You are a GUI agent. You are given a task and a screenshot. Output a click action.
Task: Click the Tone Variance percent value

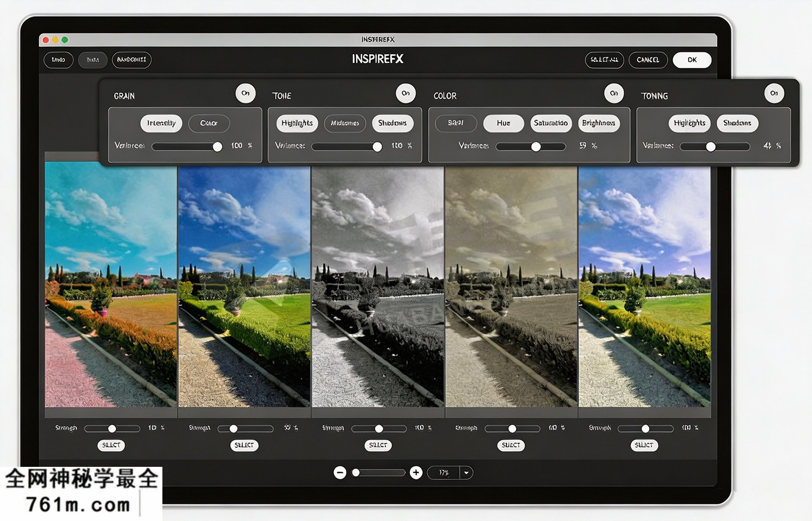tap(402, 146)
